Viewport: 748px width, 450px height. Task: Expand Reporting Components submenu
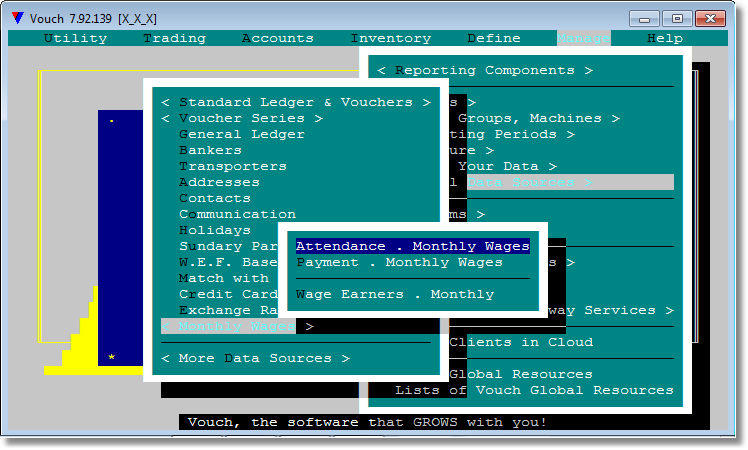click(x=485, y=71)
